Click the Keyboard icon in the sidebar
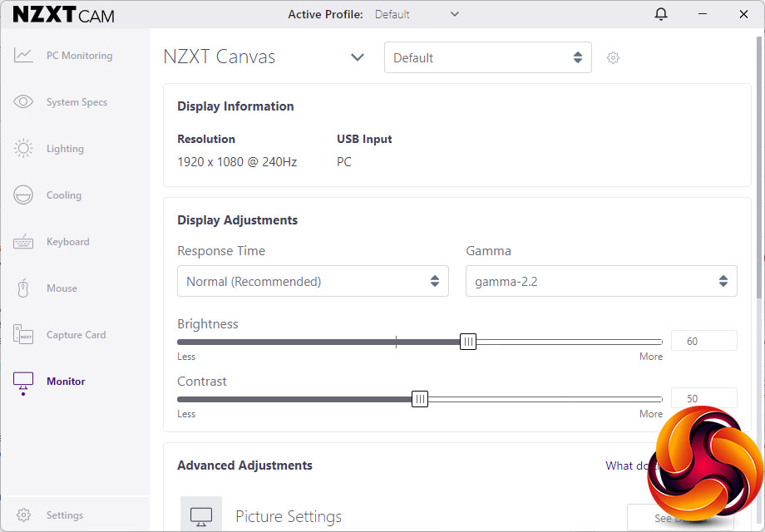The image size is (765, 532). click(23, 242)
